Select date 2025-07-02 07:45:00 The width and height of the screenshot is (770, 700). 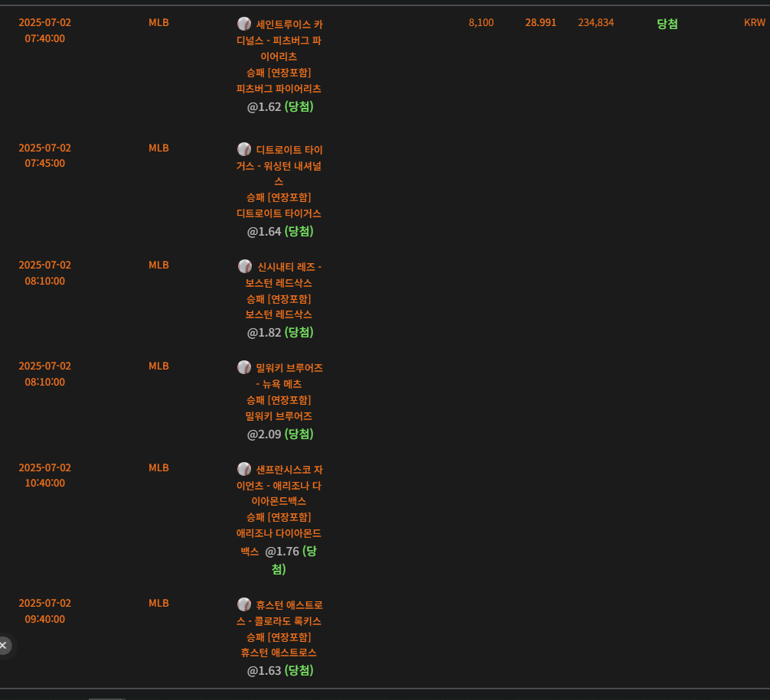click(x=44, y=155)
